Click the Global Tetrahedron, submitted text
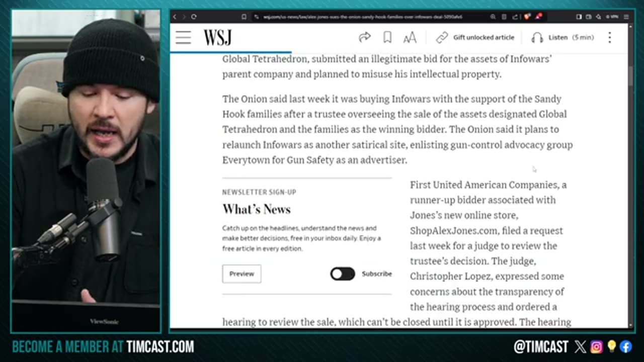The width and height of the screenshot is (644, 362). pos(290,59)
